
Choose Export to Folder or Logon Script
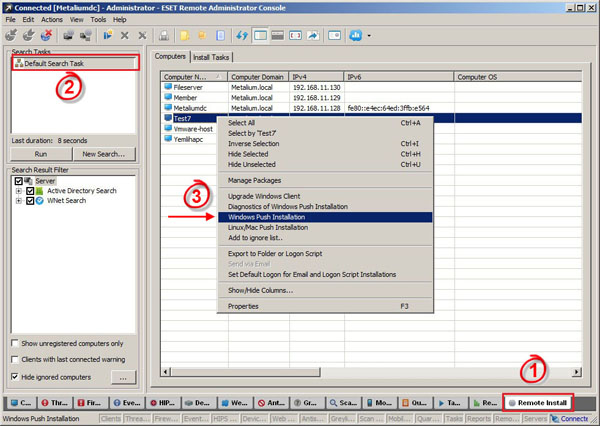tap(325, 253)
